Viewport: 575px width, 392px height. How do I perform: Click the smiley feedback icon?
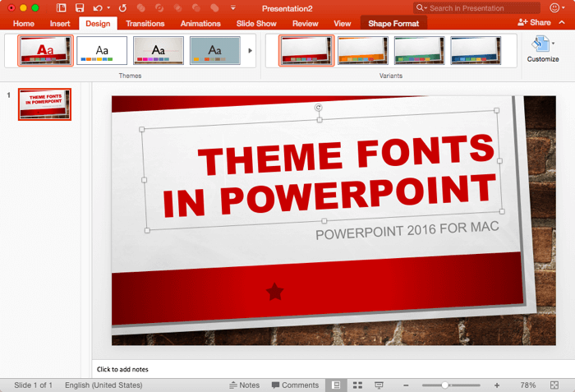(554, 7)
